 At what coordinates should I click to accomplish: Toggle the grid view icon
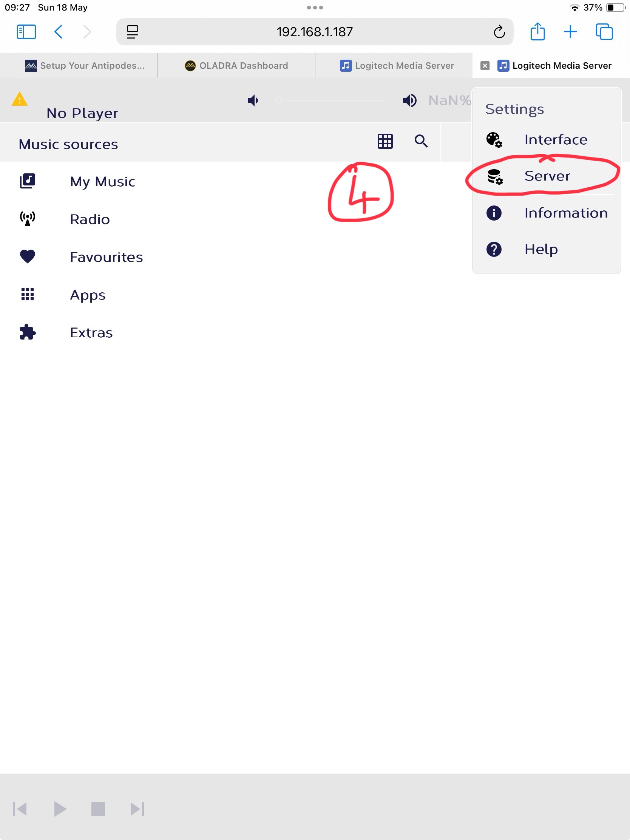click(385, 141)
